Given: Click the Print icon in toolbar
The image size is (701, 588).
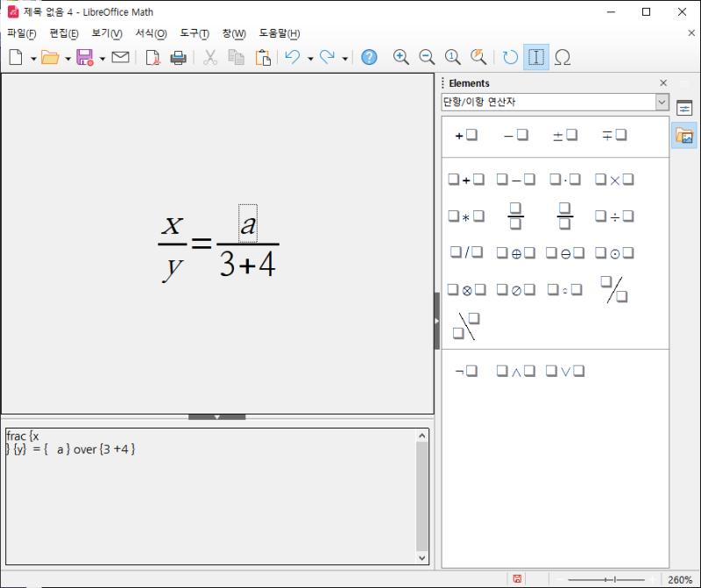Looking at the screenshot, I should [178, 57].
